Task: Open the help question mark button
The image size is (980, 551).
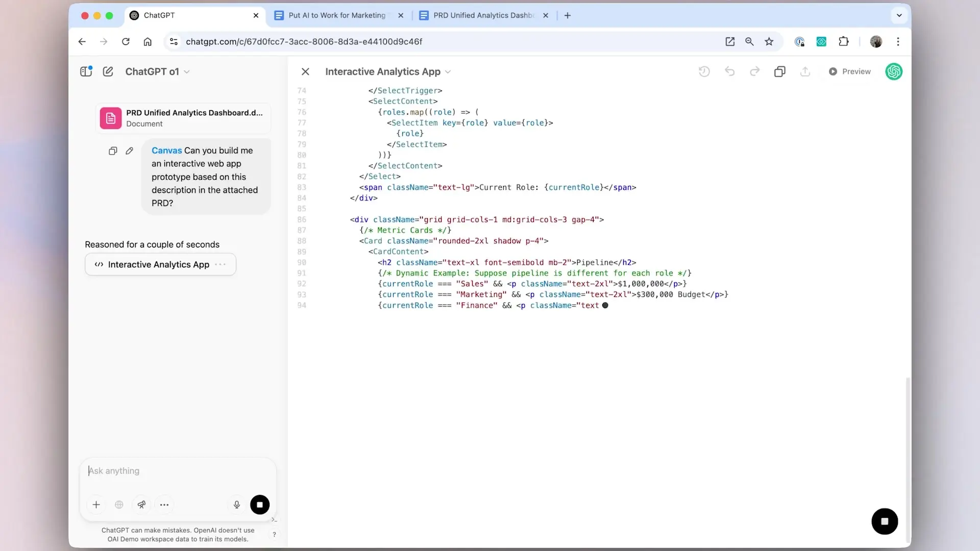Action: [275, 535]
